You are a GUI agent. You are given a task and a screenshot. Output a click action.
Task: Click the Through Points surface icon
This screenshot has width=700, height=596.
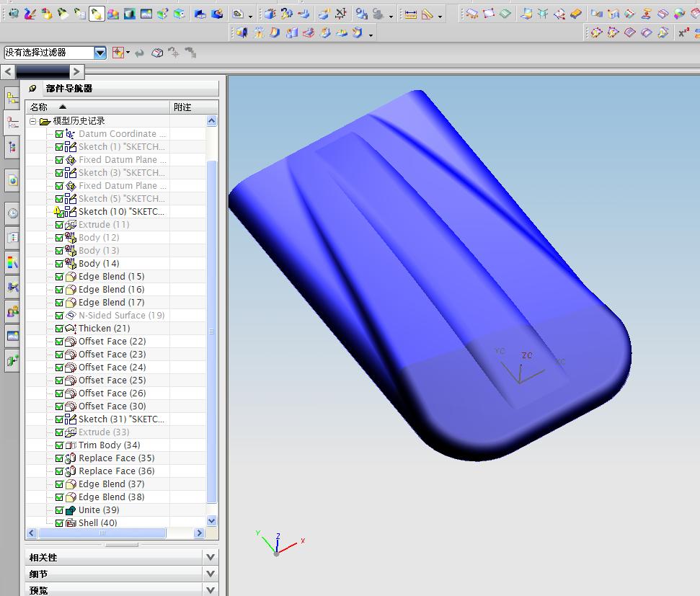point(472,14)
